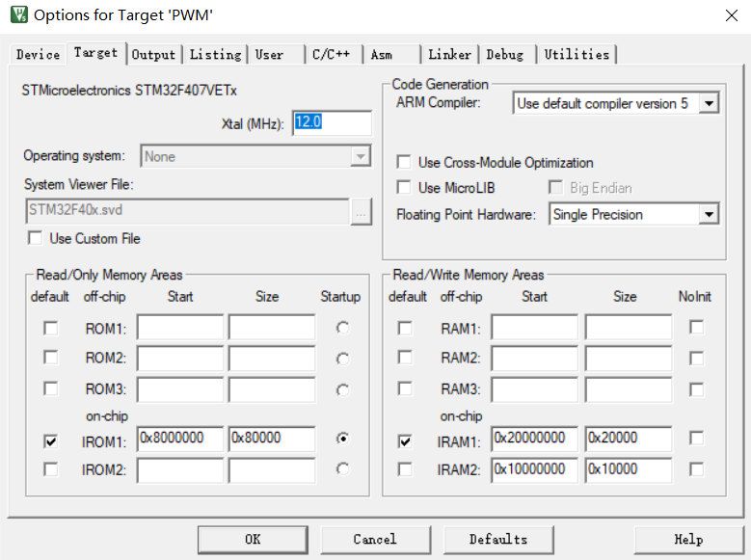Click the RAM1 Start field
The width and height of the screenshot is (751, 560).
click(x=534, y=328)
